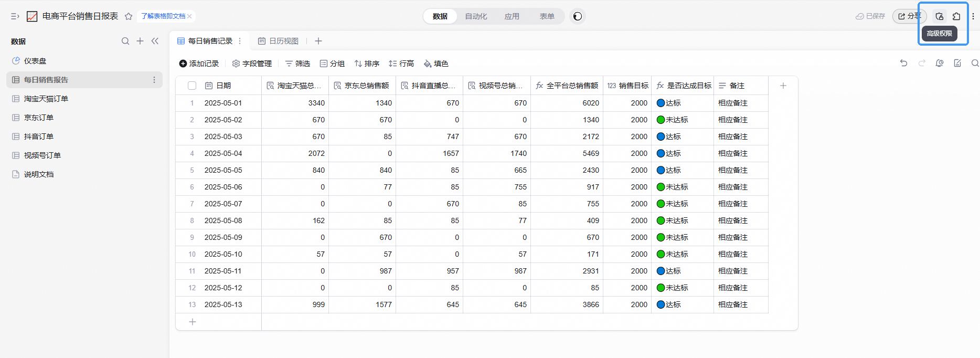This screenshot has width=980, height=358.
Task: Toggle the dark mode round icon
Action: pyautogui.click(x=578, y=16)
